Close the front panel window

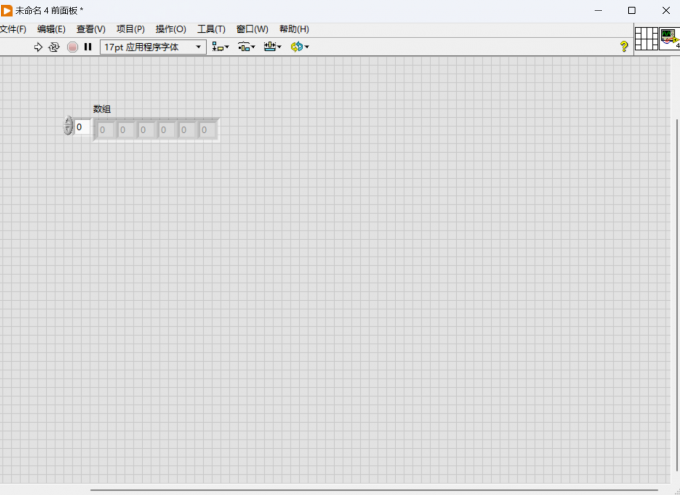(x=666, y=10)
